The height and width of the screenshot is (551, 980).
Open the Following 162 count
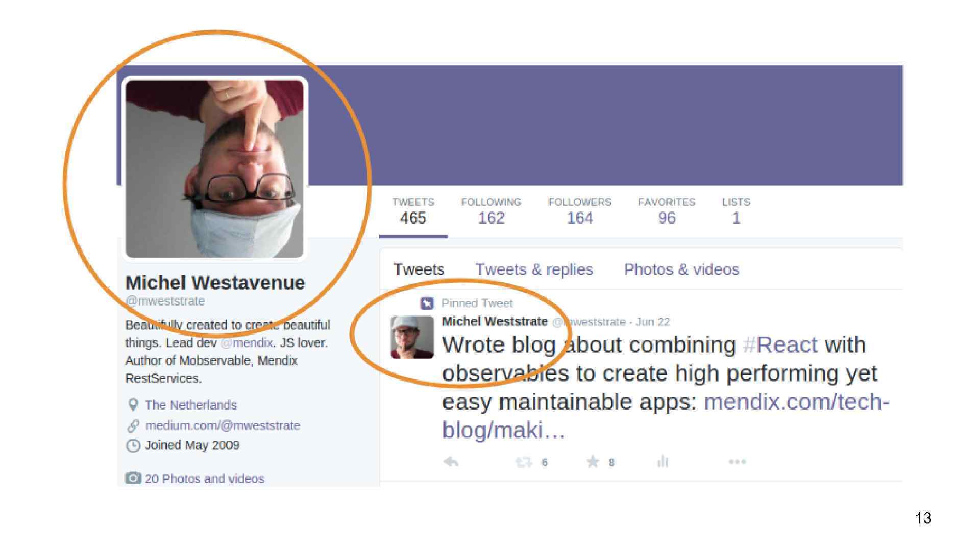click(x=491, y=211)
